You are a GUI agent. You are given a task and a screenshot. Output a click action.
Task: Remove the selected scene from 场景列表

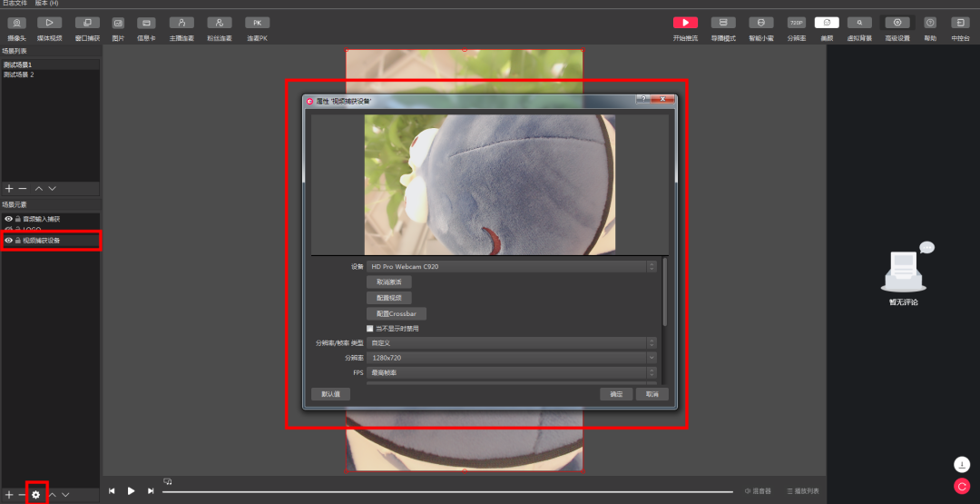point(23,188)
